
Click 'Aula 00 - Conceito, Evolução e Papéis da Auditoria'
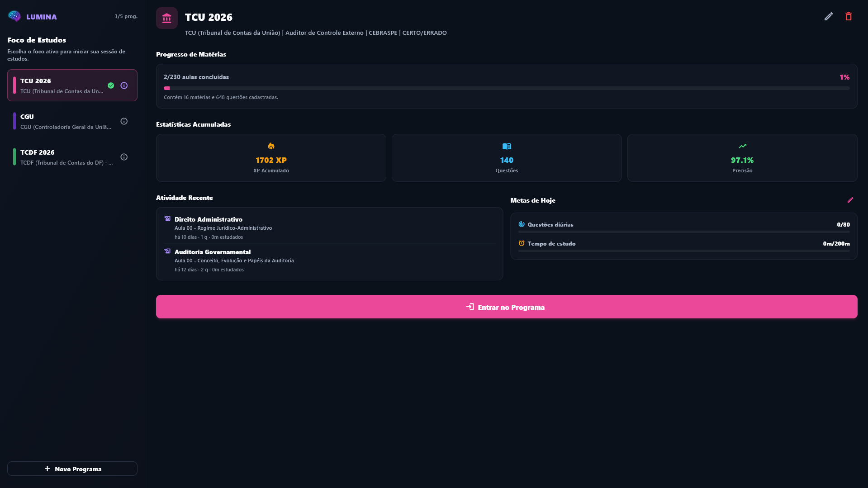click(234, 261)
